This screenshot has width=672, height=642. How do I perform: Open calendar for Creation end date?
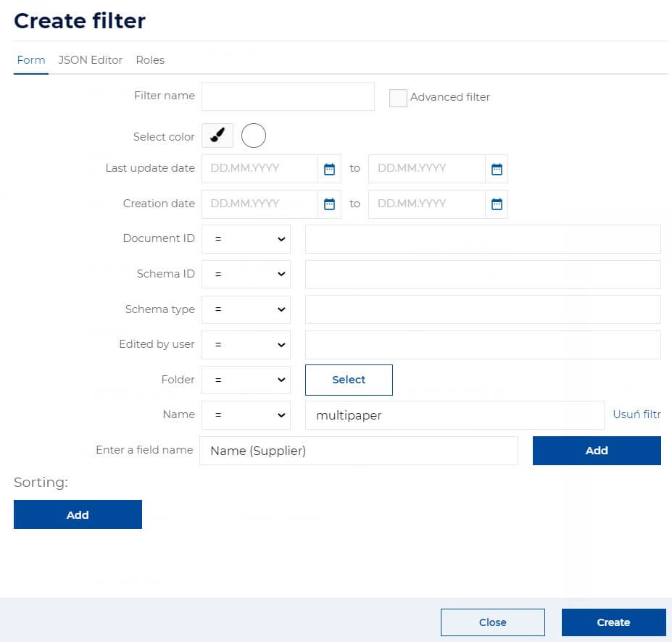point(497,204)
